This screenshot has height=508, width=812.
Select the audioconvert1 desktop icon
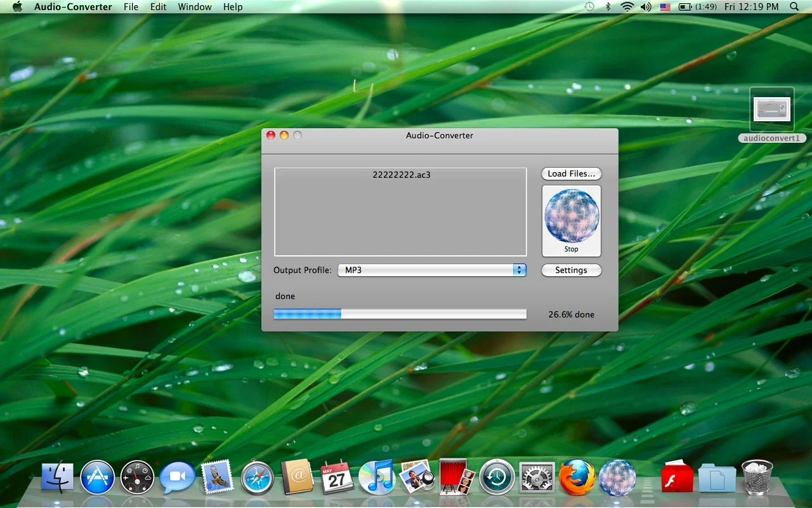coord(772,115)
